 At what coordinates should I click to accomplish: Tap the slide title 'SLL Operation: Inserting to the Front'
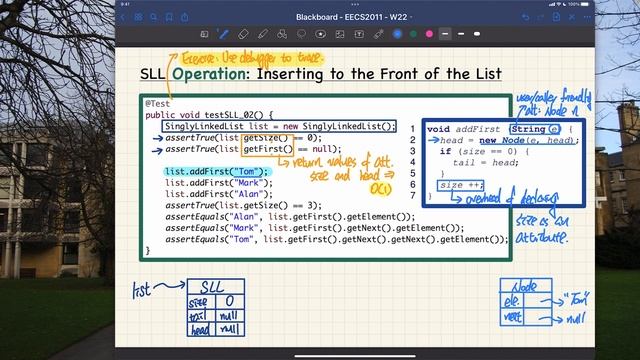click(x=321, y=74)
